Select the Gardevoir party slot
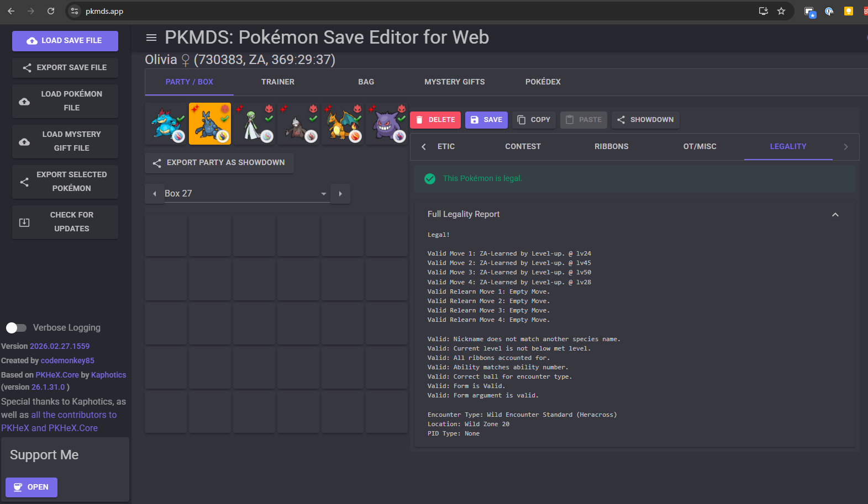 pyautogui.click(x=254, y=124)
